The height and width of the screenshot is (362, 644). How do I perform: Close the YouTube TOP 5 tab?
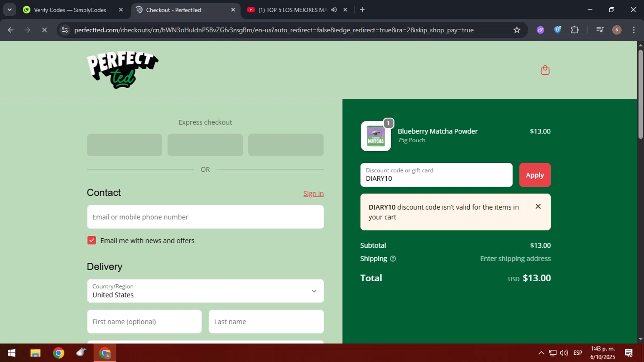coord(345,10)
